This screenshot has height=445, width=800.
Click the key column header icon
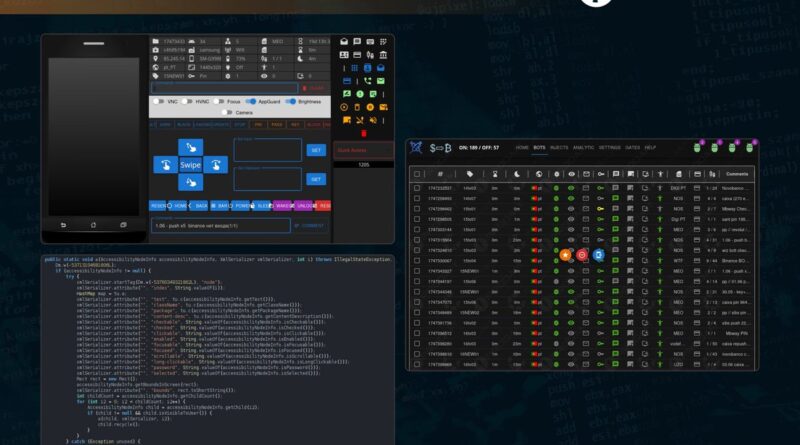tap(601, 174)
